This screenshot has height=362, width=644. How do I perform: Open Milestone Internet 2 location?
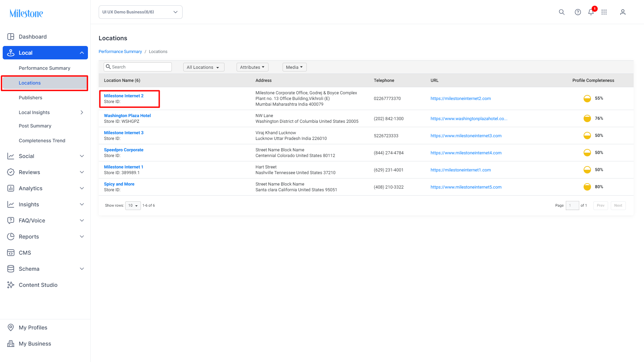123,96
